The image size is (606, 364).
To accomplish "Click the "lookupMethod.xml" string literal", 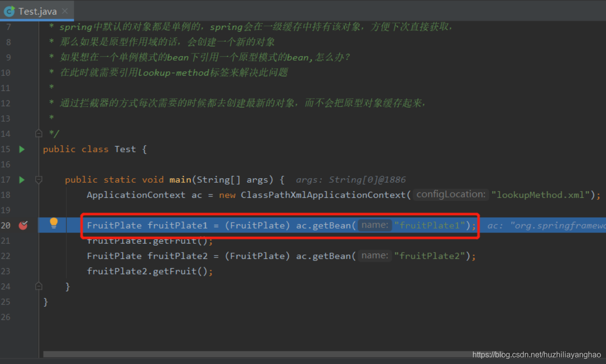I will (540, 195).
